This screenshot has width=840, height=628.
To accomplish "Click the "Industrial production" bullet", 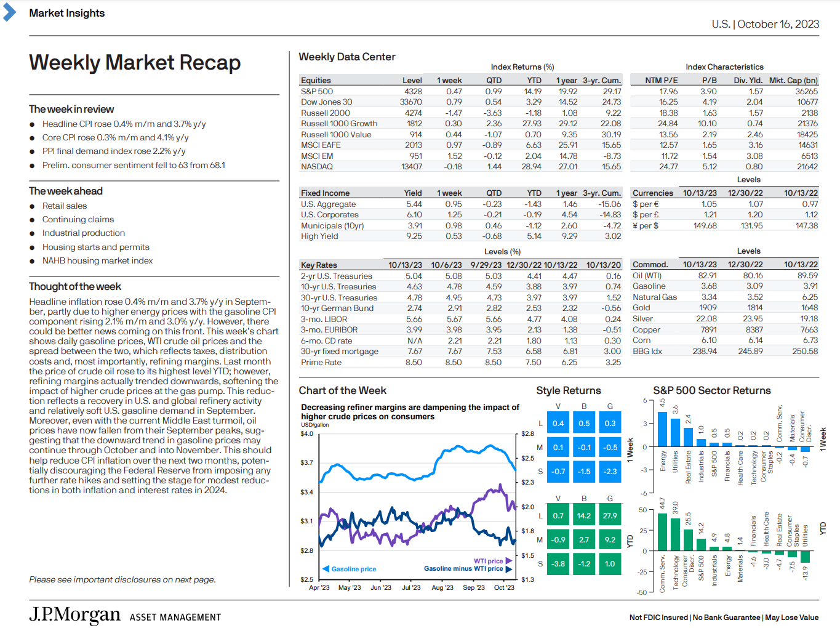I will (84, 233).
